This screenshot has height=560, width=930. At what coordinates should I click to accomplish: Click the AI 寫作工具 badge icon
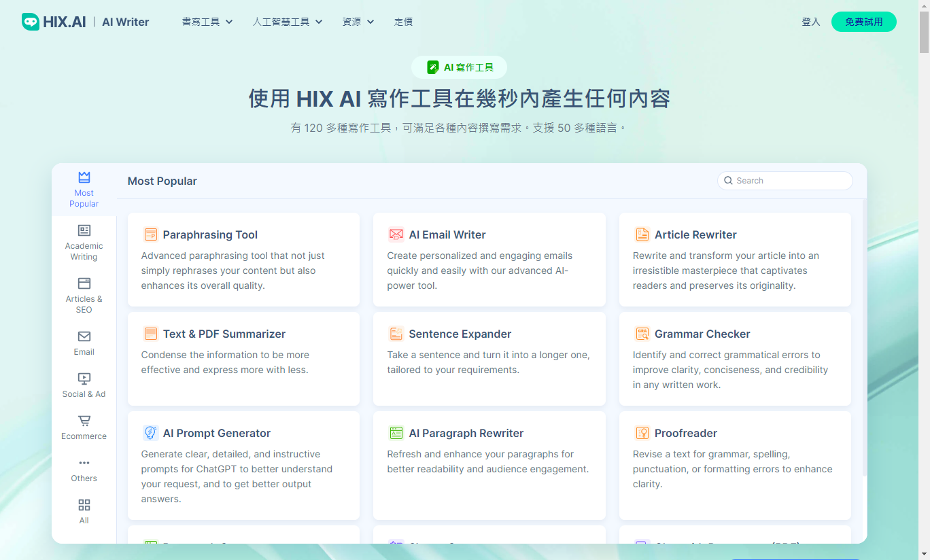click(433, 67)
